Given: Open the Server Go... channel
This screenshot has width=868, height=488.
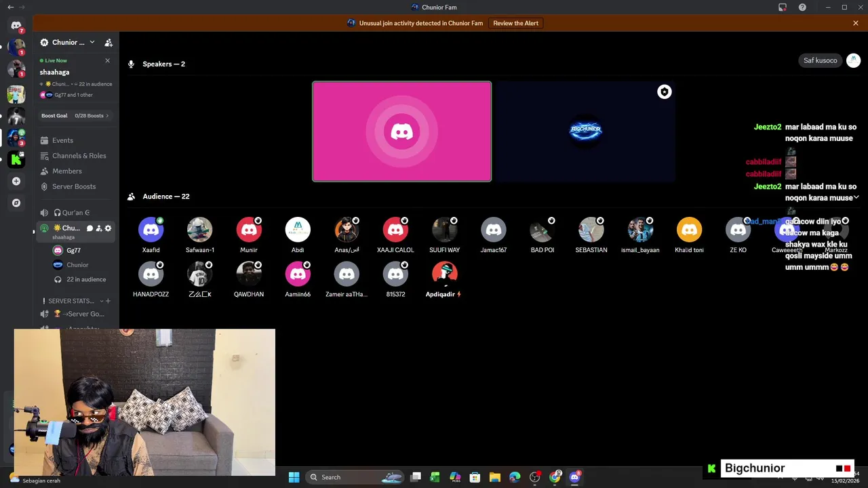Looking at the screenshot, I should tap(77, 314).
